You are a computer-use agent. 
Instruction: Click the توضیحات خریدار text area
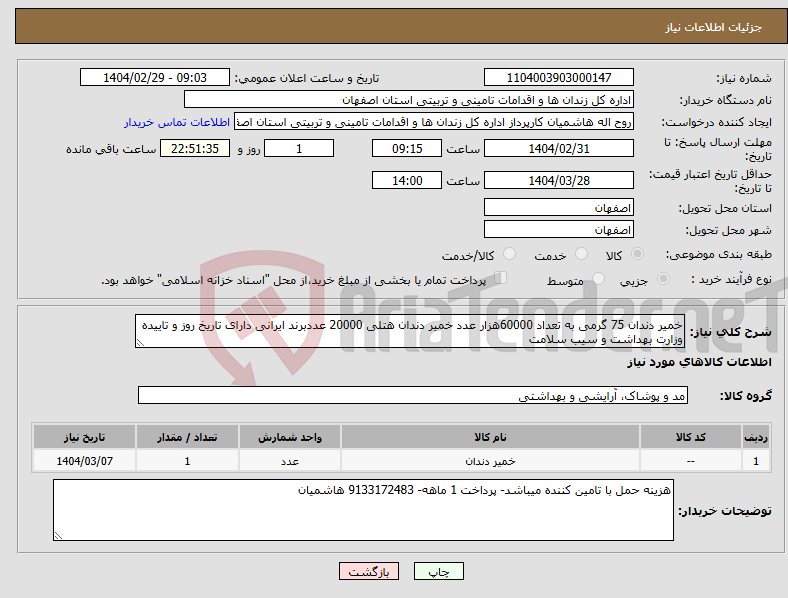coord(363,510)
